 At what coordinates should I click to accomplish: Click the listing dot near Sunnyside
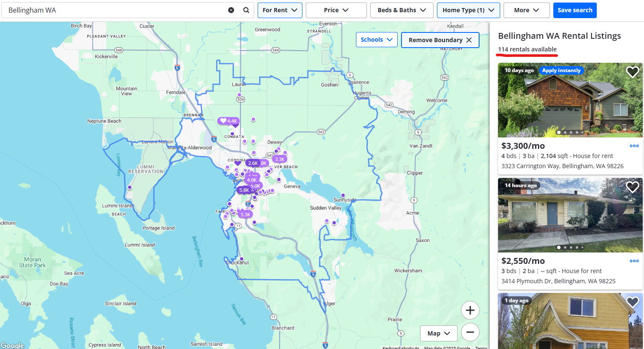343,195
